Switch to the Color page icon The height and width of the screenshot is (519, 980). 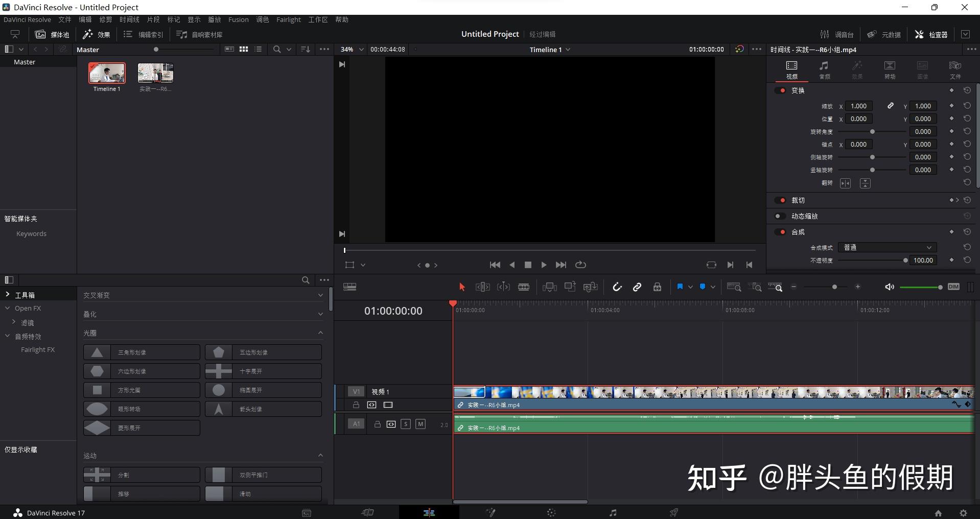point(551,512)
